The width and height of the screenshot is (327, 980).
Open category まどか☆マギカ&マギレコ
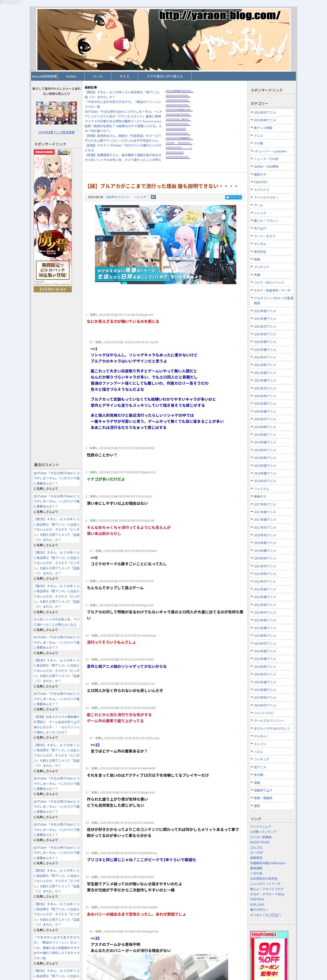(272, 729)
